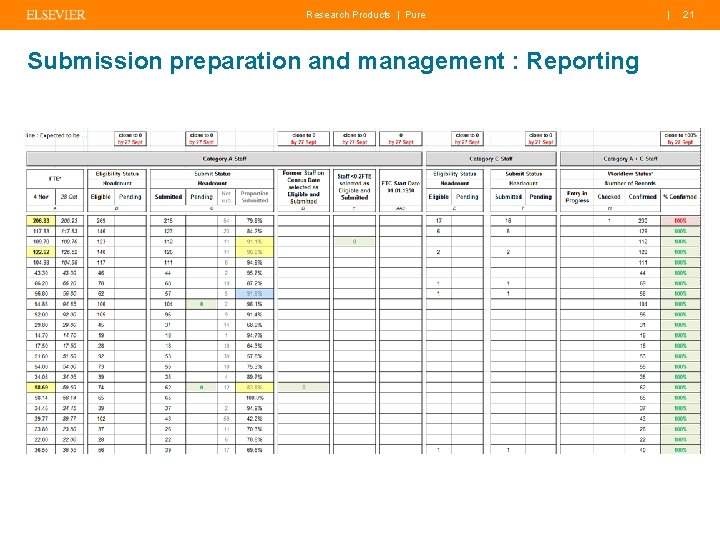
Task: Select the 'Entry In Progress' column header
Action: coord(577,197)
